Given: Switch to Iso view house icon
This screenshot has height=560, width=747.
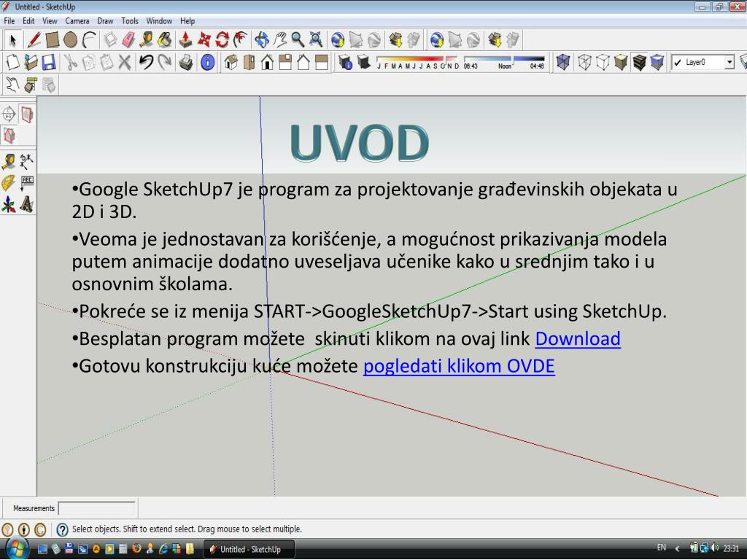Looking at the screenshot, I should pyautogui.click(x=231, y=63).
